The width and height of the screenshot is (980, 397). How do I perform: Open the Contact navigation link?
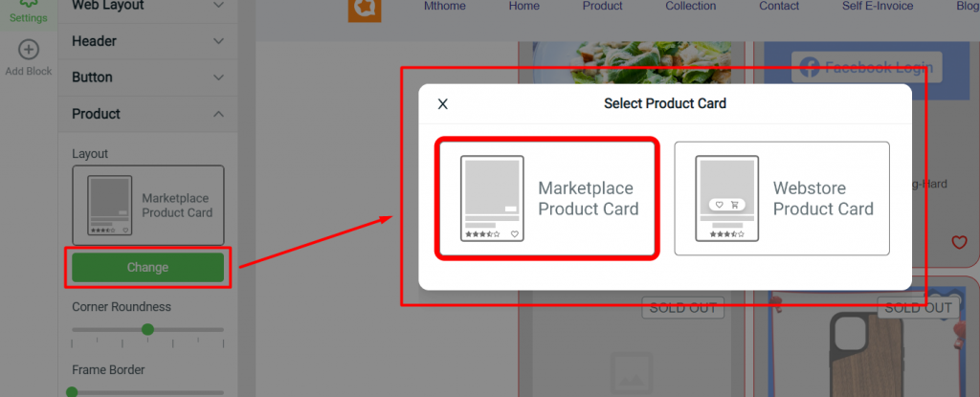click(x=779, y=6)
